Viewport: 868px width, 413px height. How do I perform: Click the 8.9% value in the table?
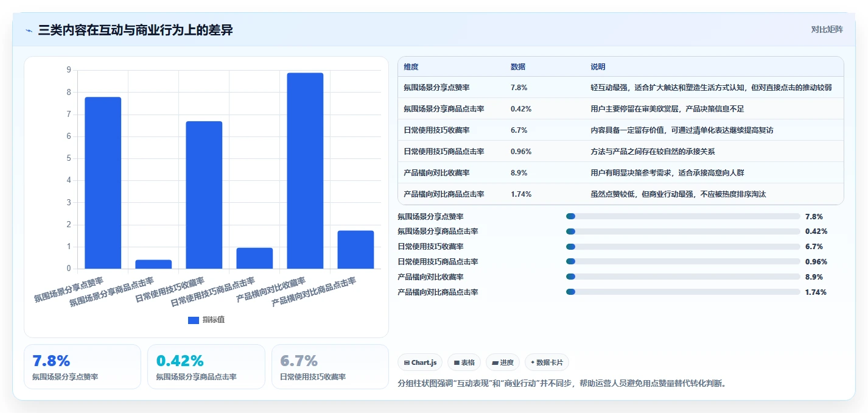click(x=519, y=173)
